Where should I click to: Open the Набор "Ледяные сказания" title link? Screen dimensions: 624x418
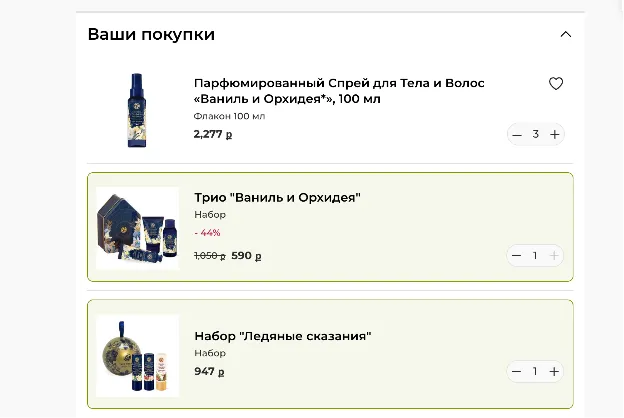pos(283,336)
